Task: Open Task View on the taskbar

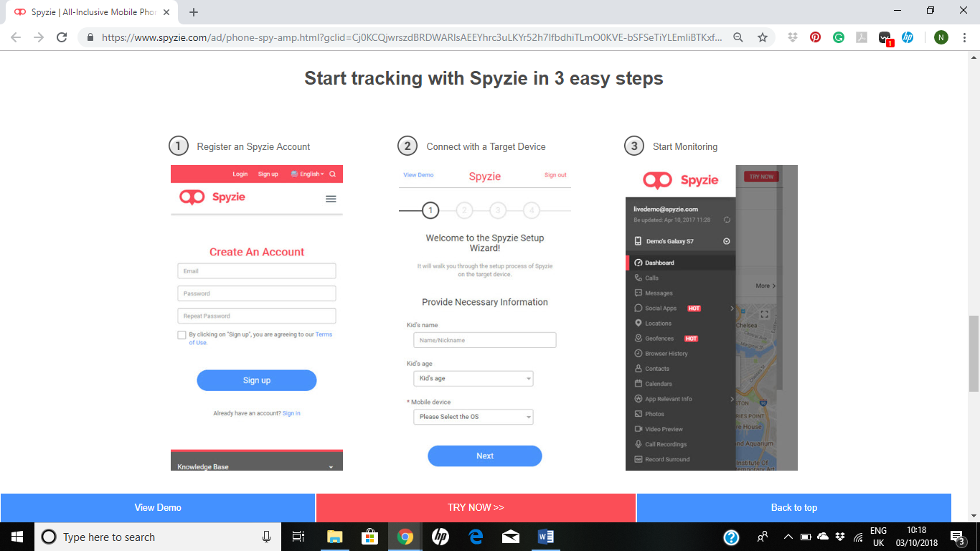Action: click(x=298, y=537)
